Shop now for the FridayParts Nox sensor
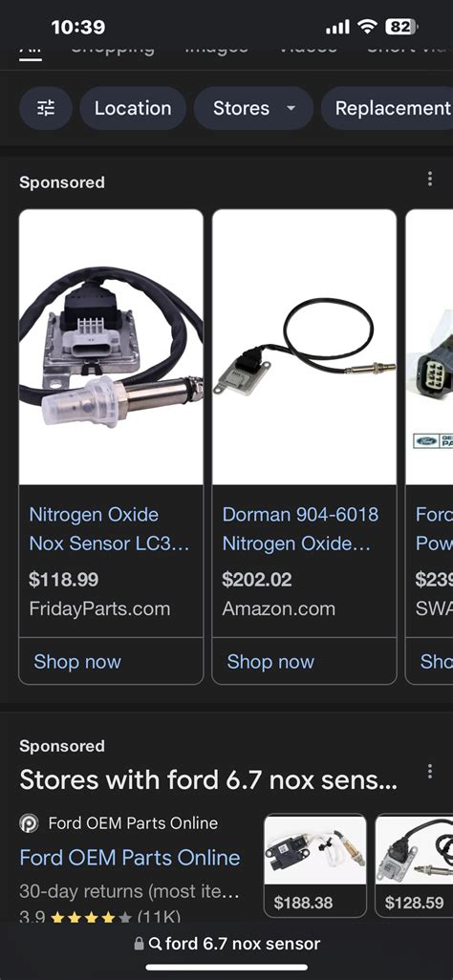This screenshot has height=980, width=453. [77, 662]
